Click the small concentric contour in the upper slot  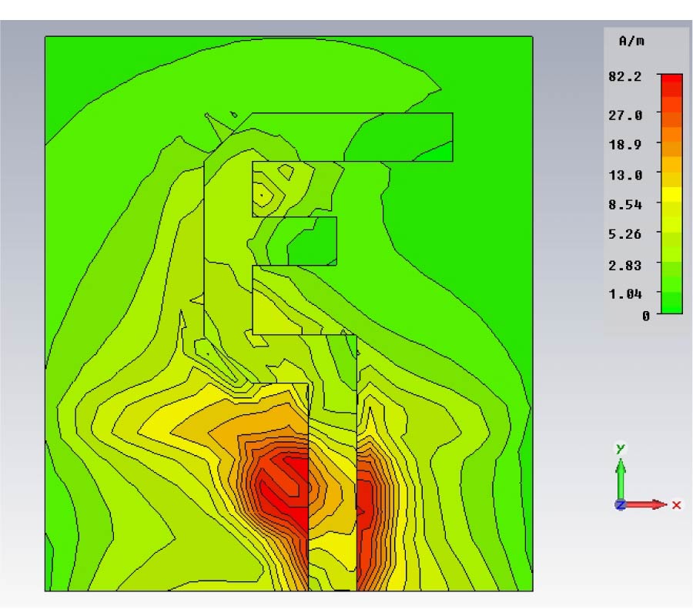pyautogui.click(x=266, y=192)
